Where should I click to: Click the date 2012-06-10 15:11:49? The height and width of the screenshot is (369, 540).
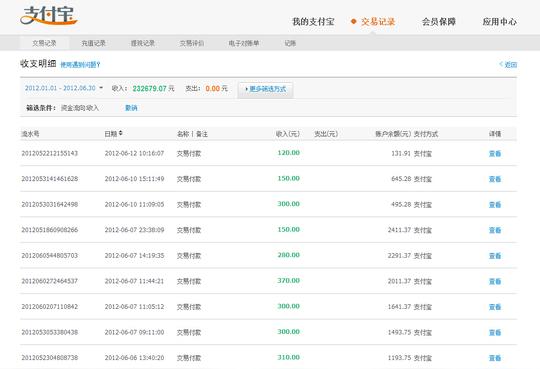134,178
